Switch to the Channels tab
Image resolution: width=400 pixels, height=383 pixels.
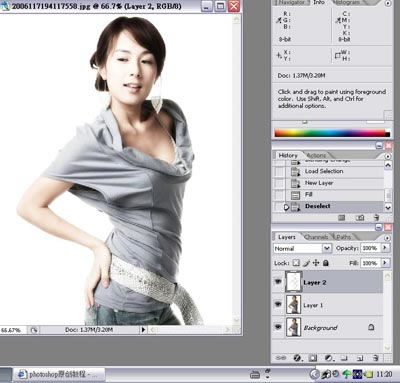point(316,237)
